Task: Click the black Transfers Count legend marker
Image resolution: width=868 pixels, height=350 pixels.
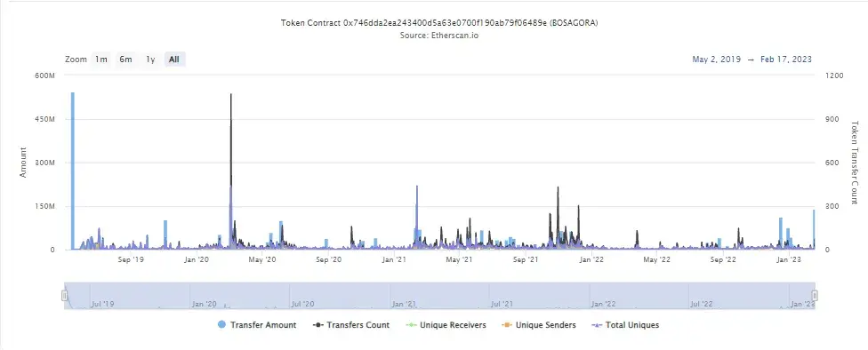Action: (x=318, y=325)
